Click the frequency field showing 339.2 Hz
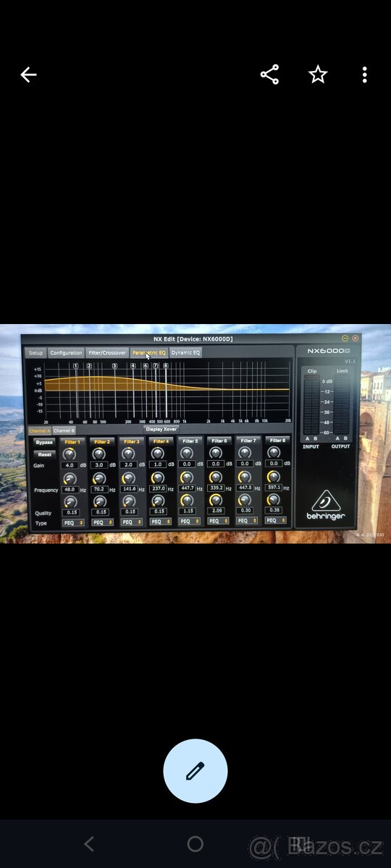 pos(216,488)
